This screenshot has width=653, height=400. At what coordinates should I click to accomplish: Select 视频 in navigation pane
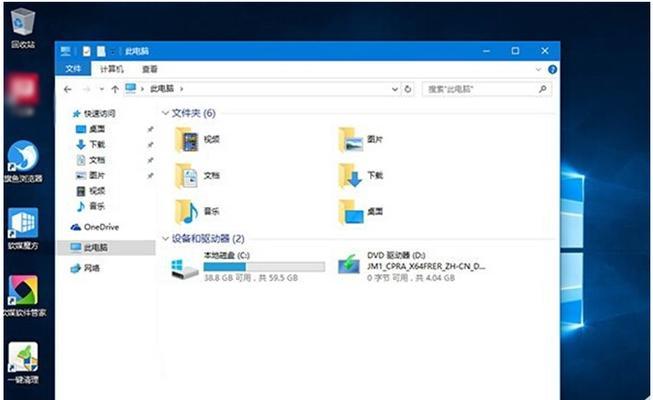point(90,191)
